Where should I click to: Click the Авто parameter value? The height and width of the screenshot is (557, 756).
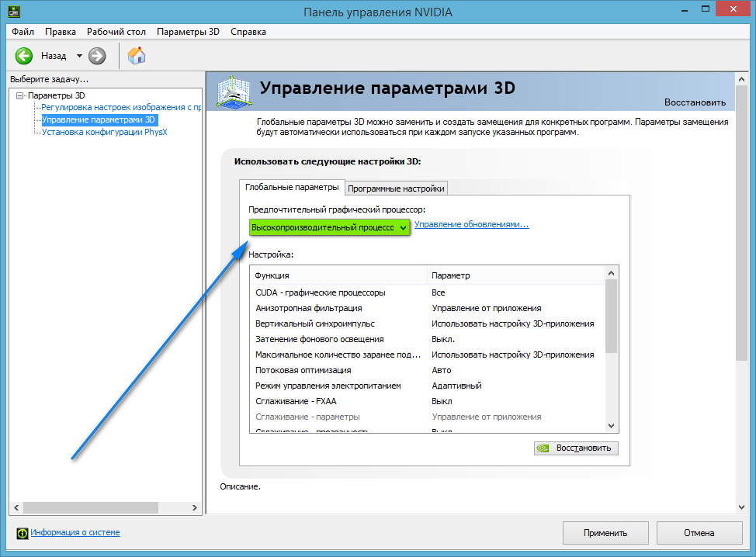coord(441,370)
